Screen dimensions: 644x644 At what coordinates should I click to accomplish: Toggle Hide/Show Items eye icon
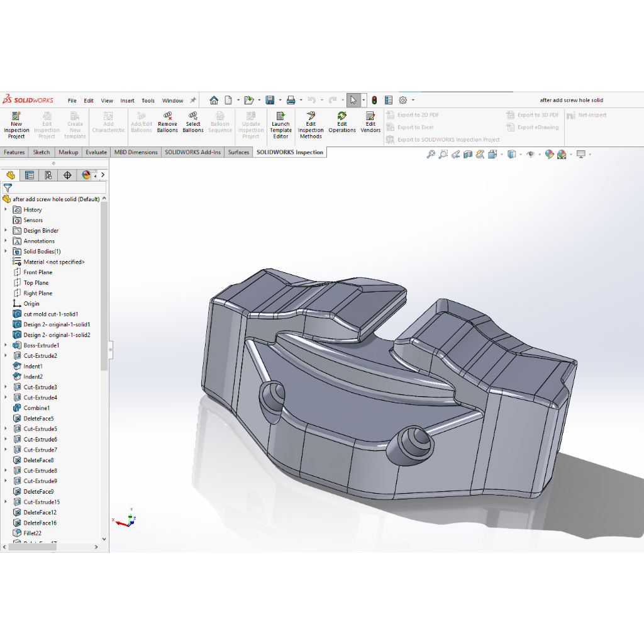(531, 155)
